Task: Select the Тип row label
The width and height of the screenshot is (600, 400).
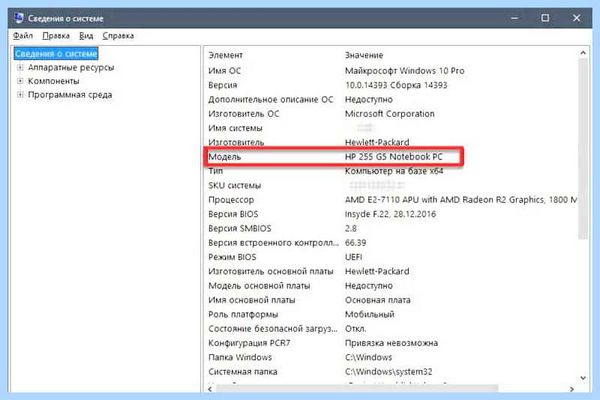Action: (x=215, y=171)
